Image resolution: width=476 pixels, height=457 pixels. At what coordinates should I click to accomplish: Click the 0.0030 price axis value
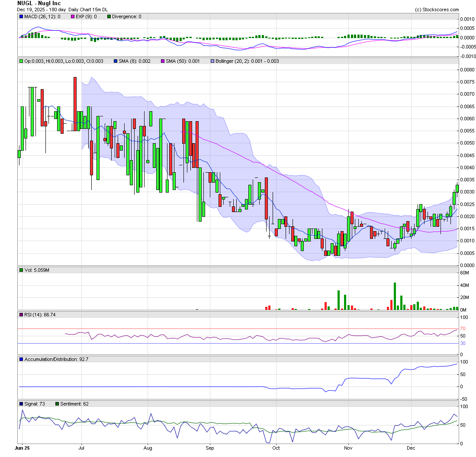click(x=467, y=192)
